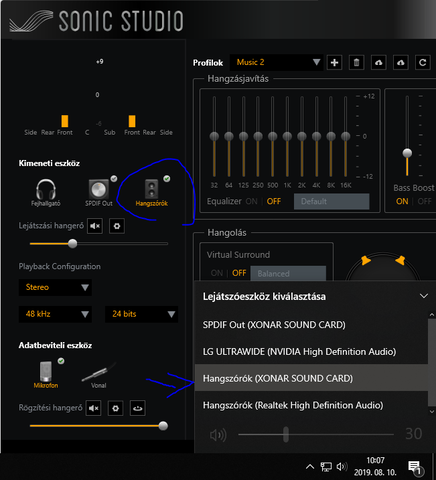The width and height of the screenshot is (436, 480).
Task: Click the device list scrollbar up arrow
Action: point(432,315)
